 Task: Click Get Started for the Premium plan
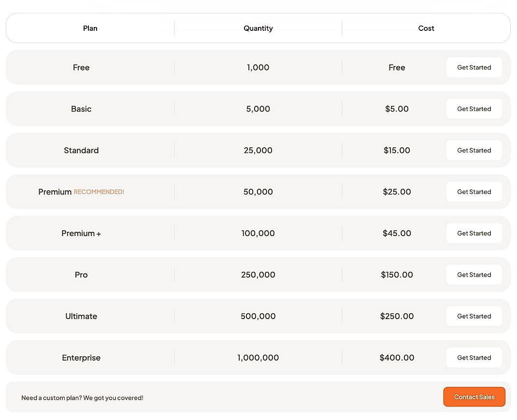pos(474,192)
